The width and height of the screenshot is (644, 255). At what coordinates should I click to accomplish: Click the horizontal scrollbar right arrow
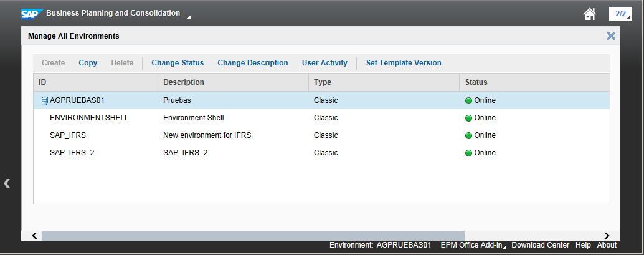tap(607, 236)
